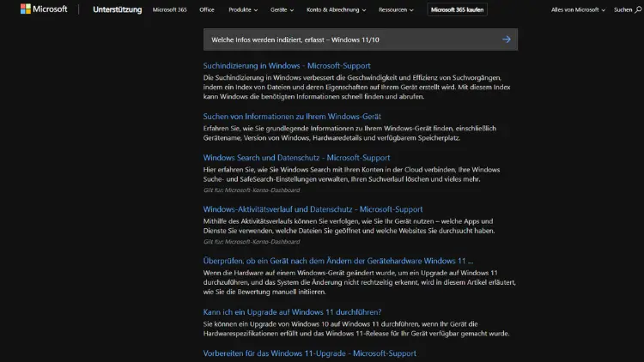Open the Microsoft 365 menu item
644x362 pixels.
pyautogui.click(x=170, y=9)
